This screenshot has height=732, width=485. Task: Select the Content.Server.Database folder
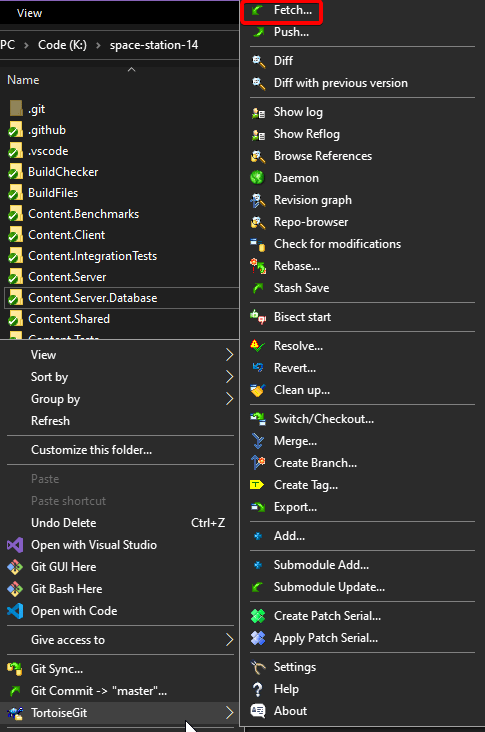[92, 298]
